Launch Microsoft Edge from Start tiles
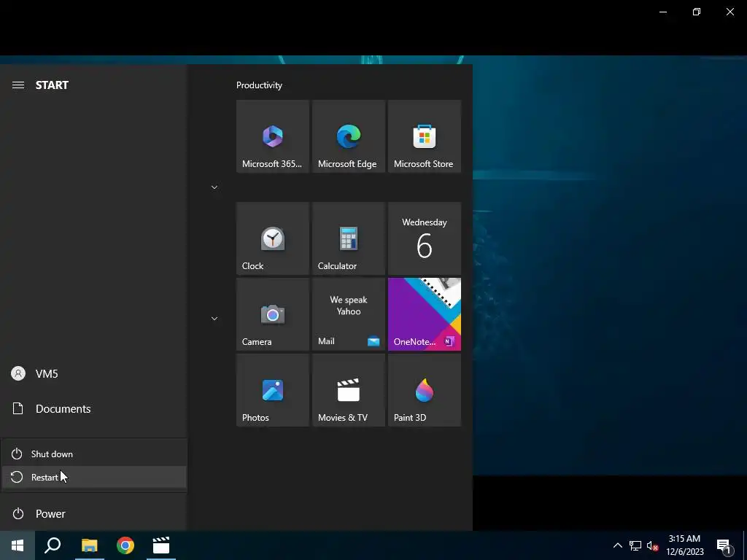Screen dimensions: 747x560 [x=348, y=136]
